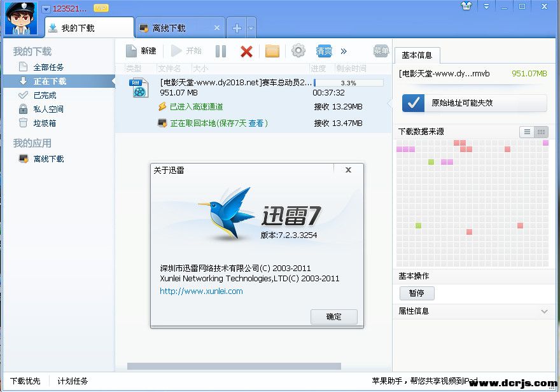The image size is (560, 392).
Task: Open the http://www.xunlei.com link
Action: [201, 291]
